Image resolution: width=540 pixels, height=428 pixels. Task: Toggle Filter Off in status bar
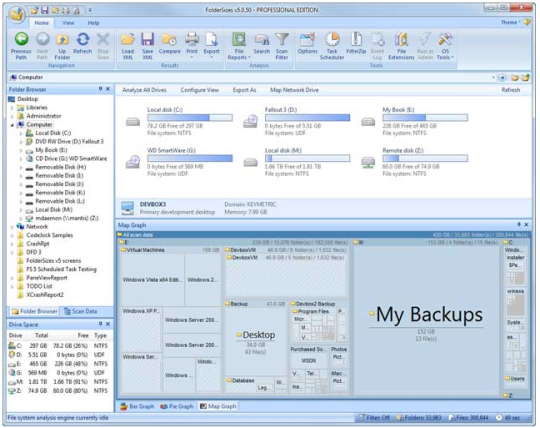click(x=374, y=418)
